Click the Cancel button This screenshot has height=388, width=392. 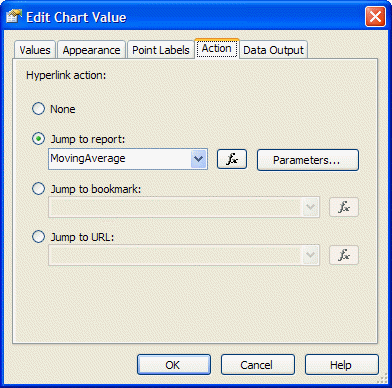tap(258, 365)
